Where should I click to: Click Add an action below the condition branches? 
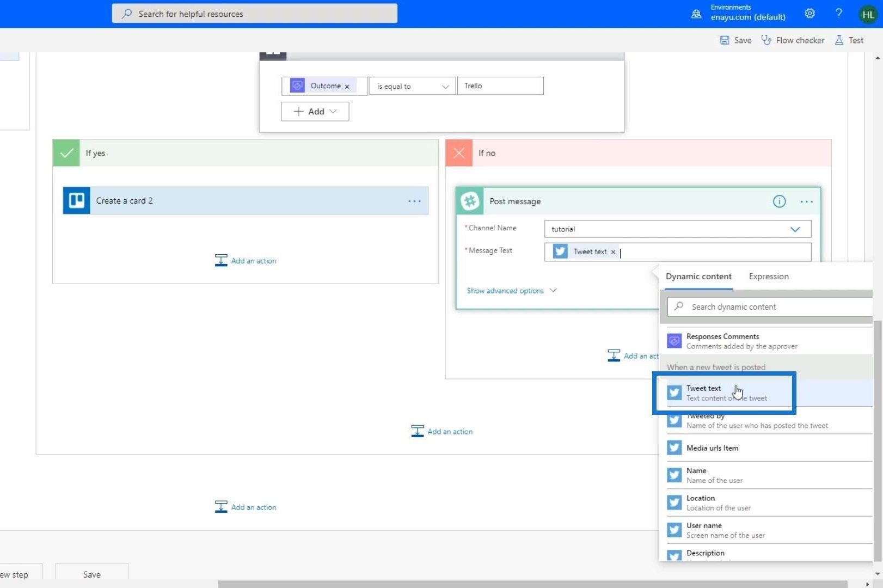[442, 432]
